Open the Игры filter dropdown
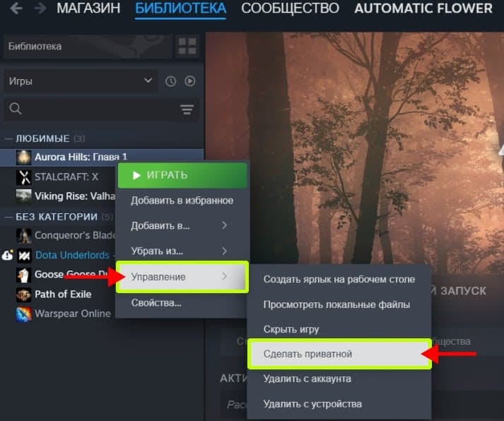 (81, 81)
